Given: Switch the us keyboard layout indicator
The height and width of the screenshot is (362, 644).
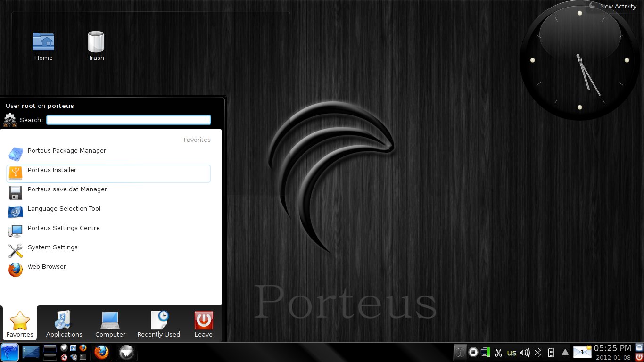Looking at the screenshot, I should [512, 352].
